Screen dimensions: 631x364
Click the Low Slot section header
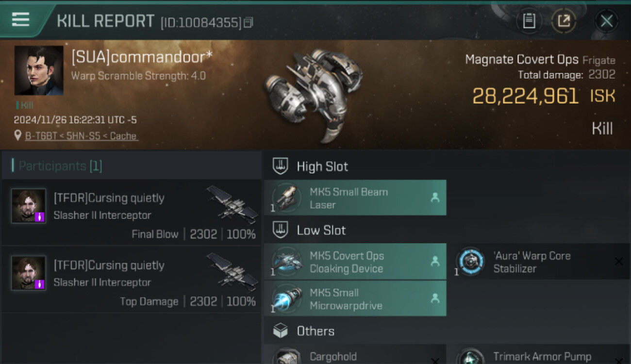tap(321, 230)
